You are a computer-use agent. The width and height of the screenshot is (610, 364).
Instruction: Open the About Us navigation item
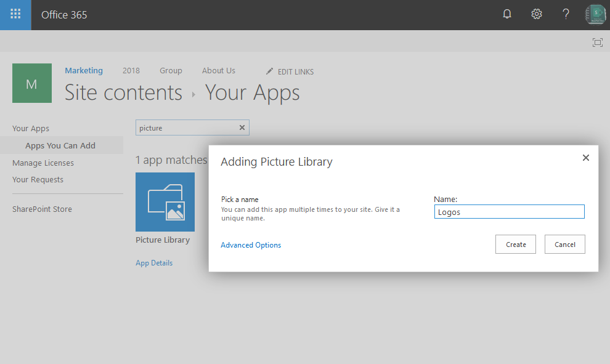[x=218, y=70]
